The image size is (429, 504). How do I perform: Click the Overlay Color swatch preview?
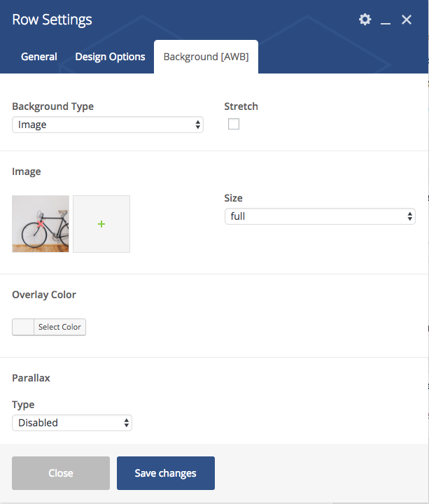23,327
